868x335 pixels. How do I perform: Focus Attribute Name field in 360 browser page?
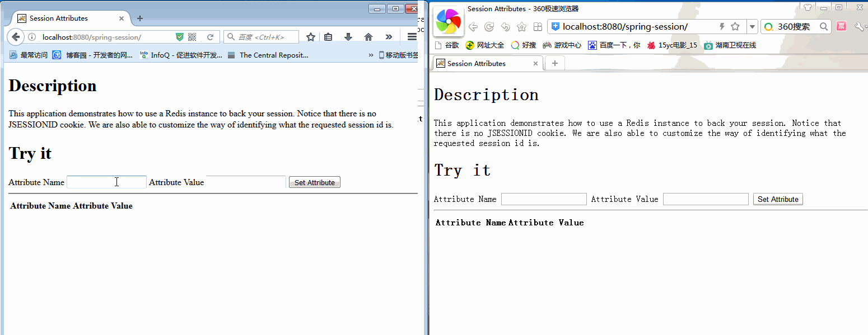544,199
